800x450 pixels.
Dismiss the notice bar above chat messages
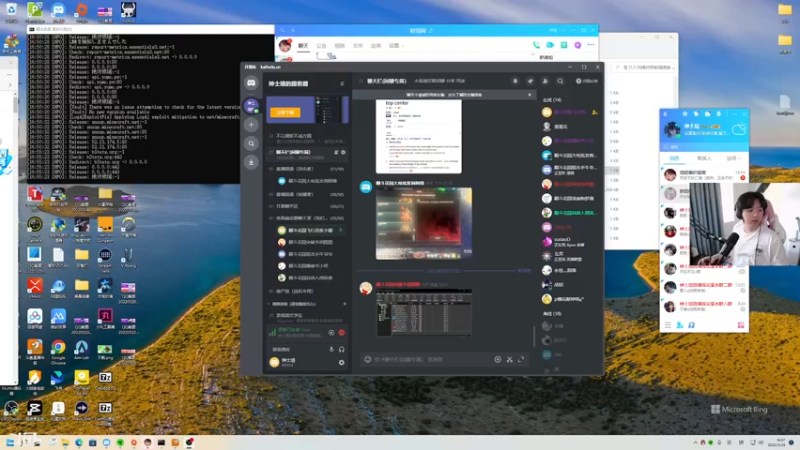530,94
